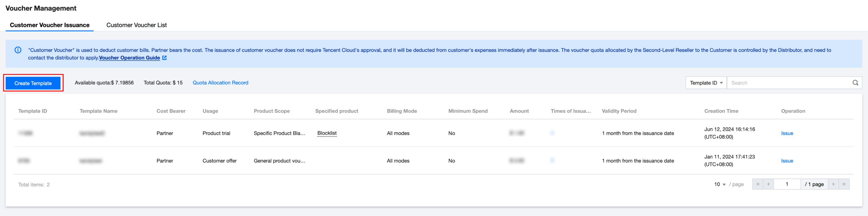
Task: Open the Quota Allocation Record link
Action: click(x=220, y=83)
